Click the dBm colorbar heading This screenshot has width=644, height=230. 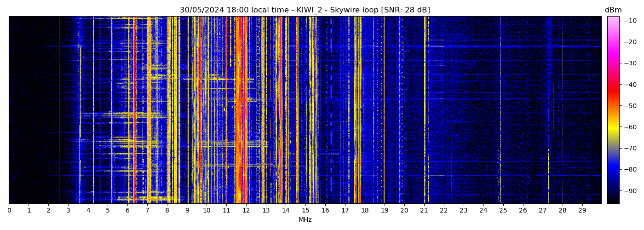(x=613, y=10)
